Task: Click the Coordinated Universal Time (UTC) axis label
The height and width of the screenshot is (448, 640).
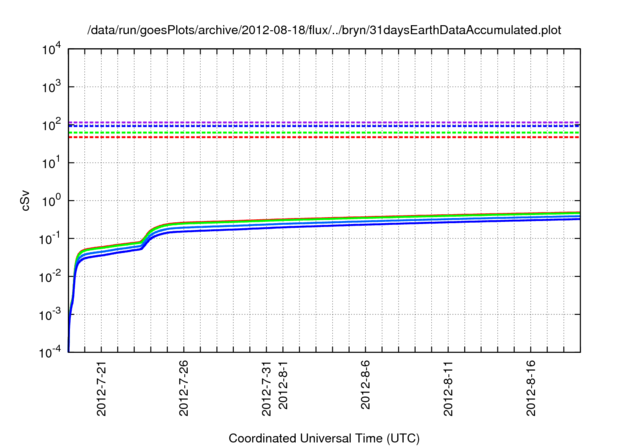Action: (x=324, y=438)
